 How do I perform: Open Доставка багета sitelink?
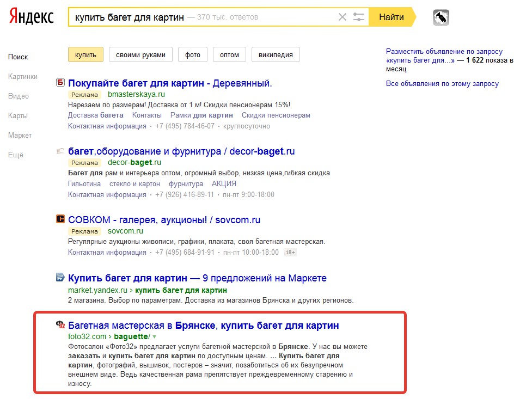pyautogui.click(x=96, y=115)
